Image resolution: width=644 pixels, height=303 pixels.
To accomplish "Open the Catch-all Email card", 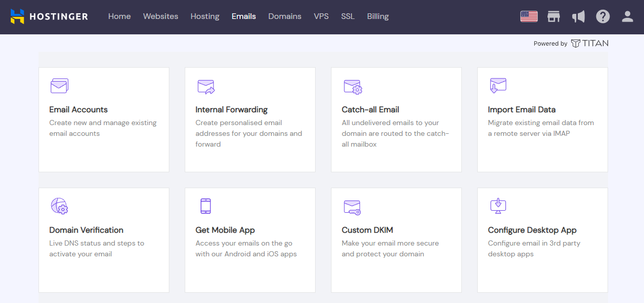I will (x=396, y=119).
